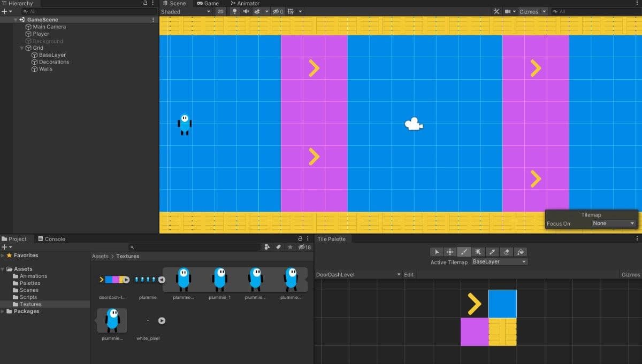
Task: Switch to the Console tab
Action: pyautogui.click(x=51, y=239)
